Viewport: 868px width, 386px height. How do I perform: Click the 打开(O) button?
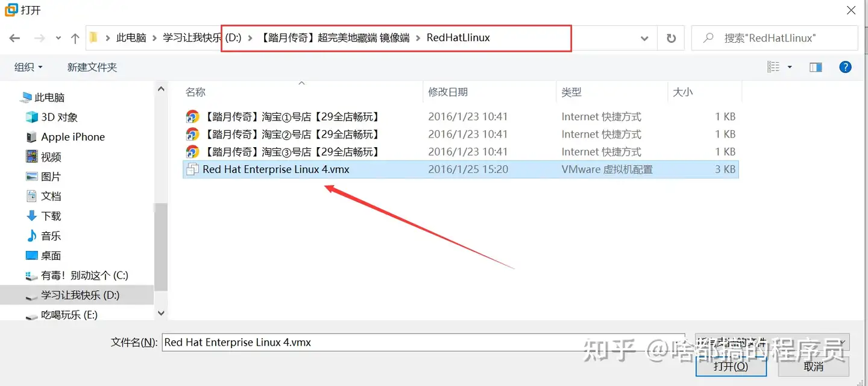pyautogui.click(x=731, y=366)
